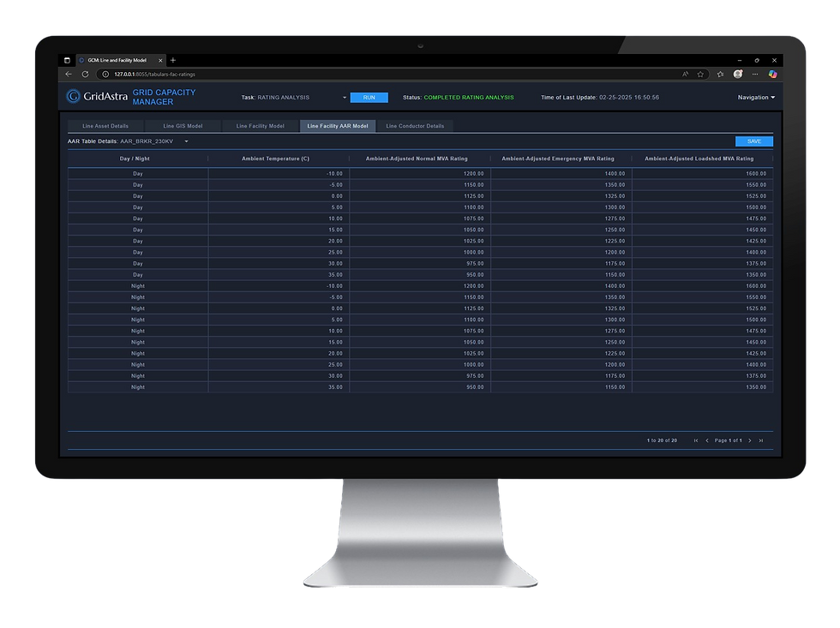Select the Line Facility AAR Model tab

[x=338, y=126]
